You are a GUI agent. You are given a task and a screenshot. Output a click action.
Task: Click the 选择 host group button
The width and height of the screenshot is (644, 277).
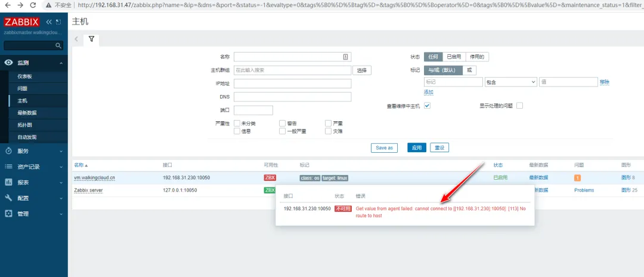[362, 70]
